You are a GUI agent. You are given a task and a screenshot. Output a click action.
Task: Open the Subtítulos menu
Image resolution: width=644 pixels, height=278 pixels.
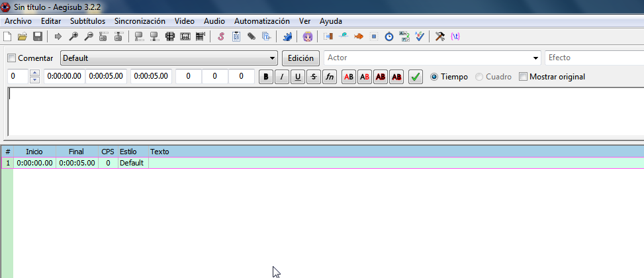click(x=87, y=21)
